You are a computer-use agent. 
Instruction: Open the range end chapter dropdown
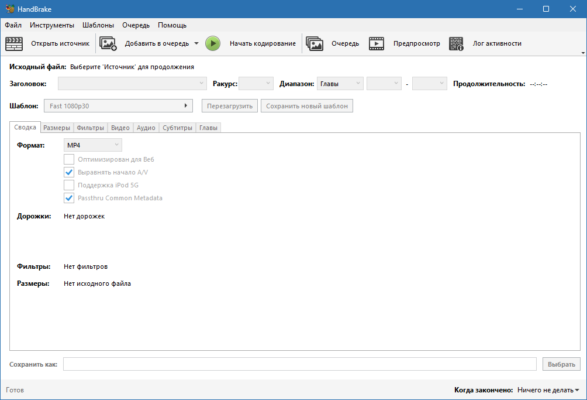[429, 84]
